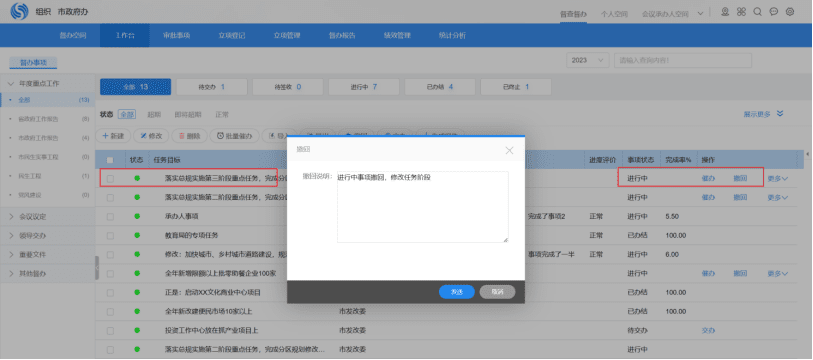
Task: Filter status by 超期
Action: pos(154,115)
